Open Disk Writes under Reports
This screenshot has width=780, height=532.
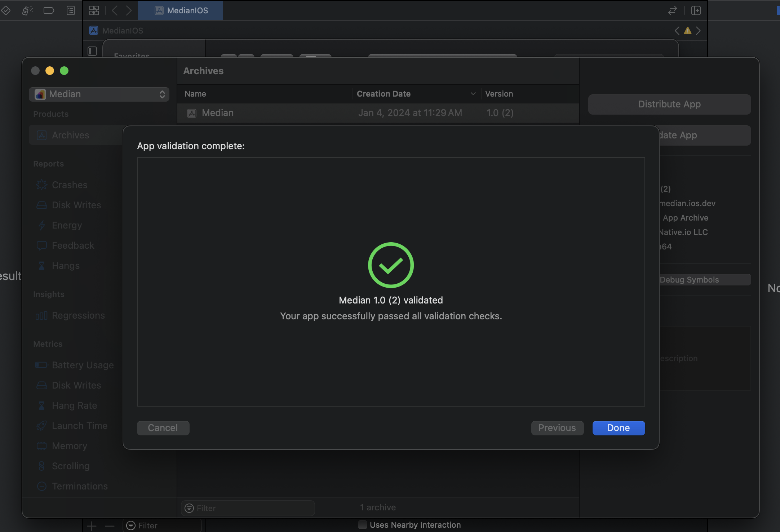pos(76,205)
